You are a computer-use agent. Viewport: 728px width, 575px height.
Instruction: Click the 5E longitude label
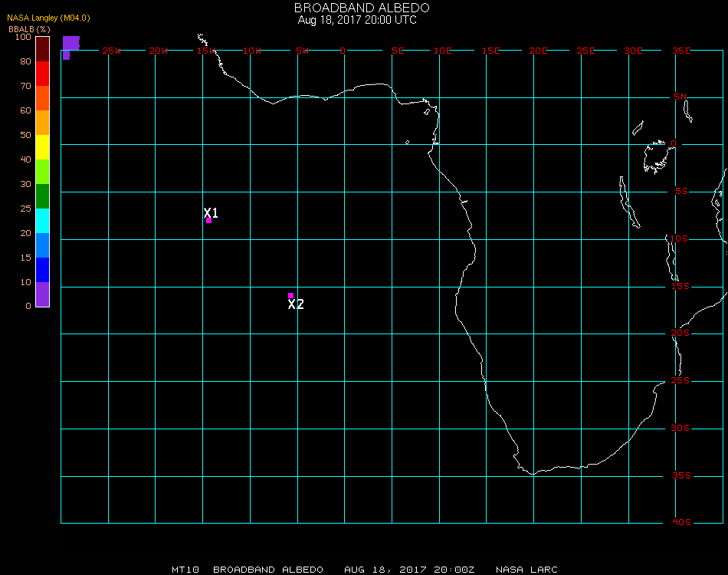pos(398,51)
